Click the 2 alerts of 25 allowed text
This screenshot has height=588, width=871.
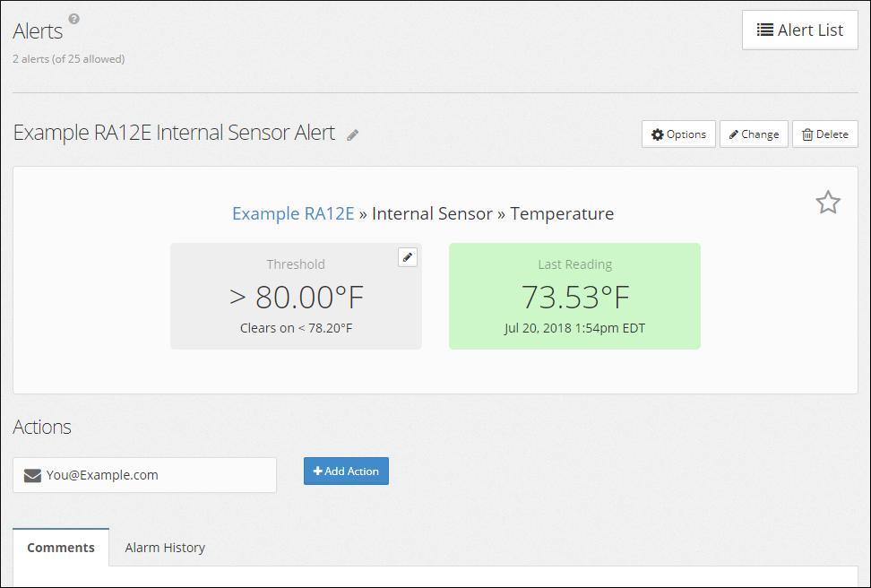coord(68,59)
